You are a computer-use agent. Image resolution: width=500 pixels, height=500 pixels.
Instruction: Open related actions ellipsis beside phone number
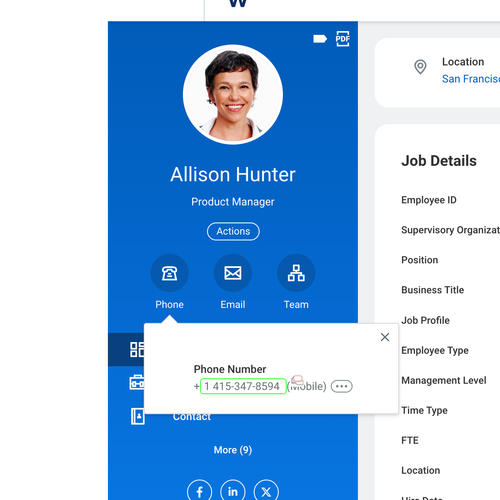pos(342,386)
